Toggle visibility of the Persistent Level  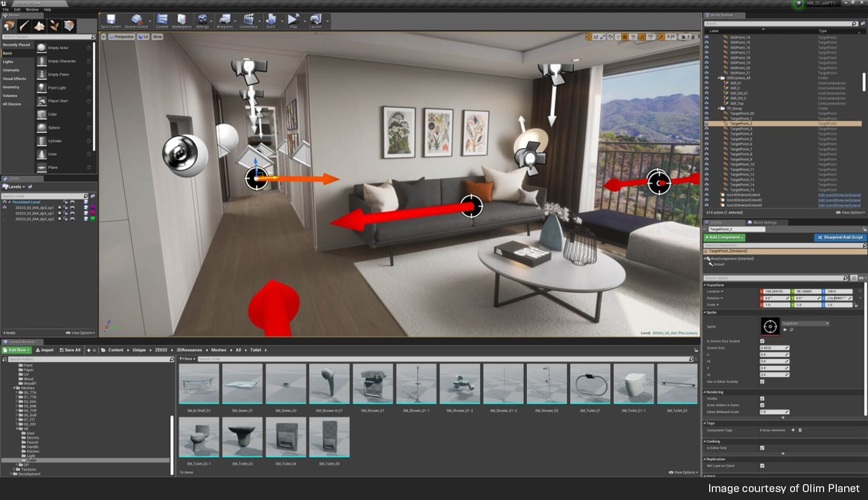(x=5, y=202)
